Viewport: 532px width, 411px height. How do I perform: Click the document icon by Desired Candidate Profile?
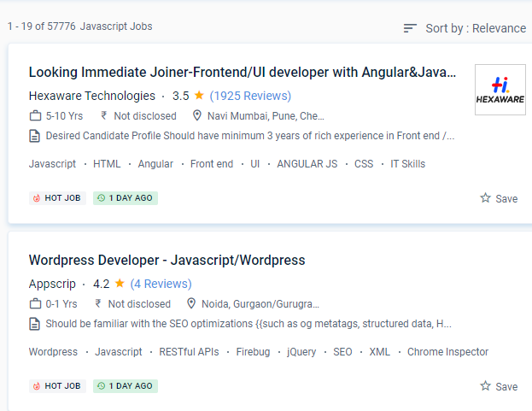35,135
